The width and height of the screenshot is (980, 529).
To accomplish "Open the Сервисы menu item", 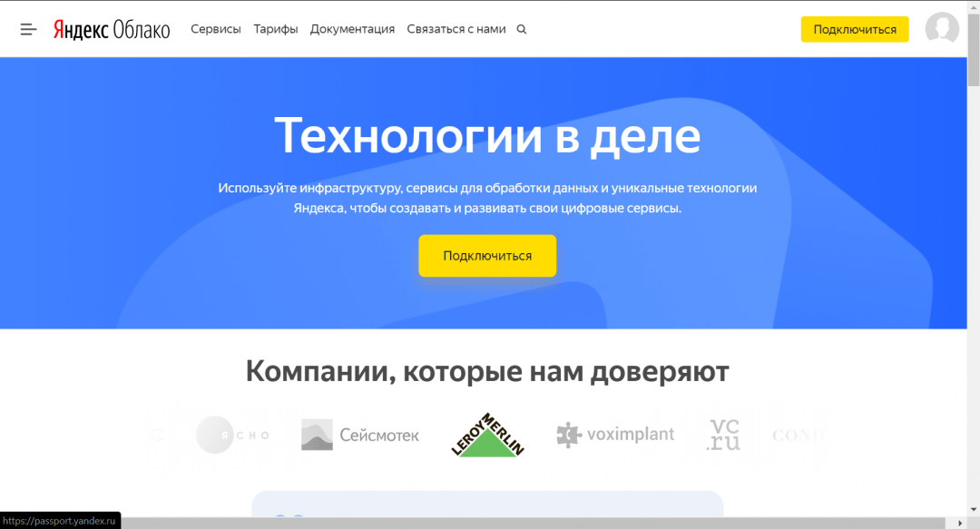I will coord(216,29).
